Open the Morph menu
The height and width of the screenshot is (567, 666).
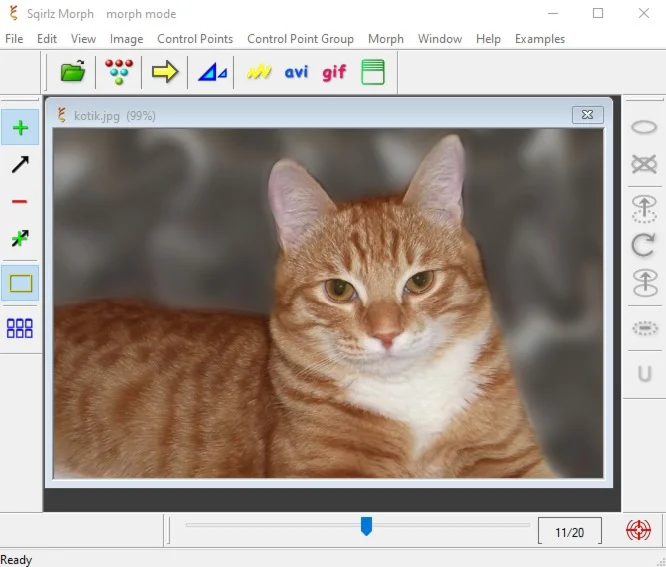pyautogui.click(x=385, y=39)
